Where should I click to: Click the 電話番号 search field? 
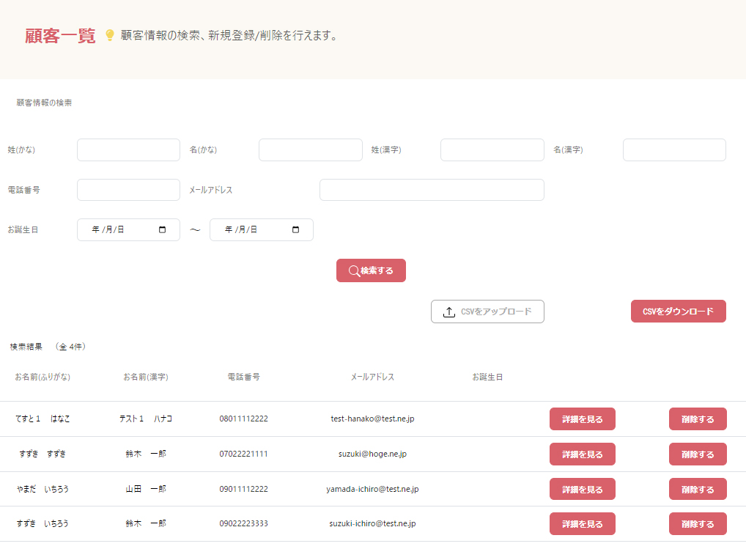[128, 190]
